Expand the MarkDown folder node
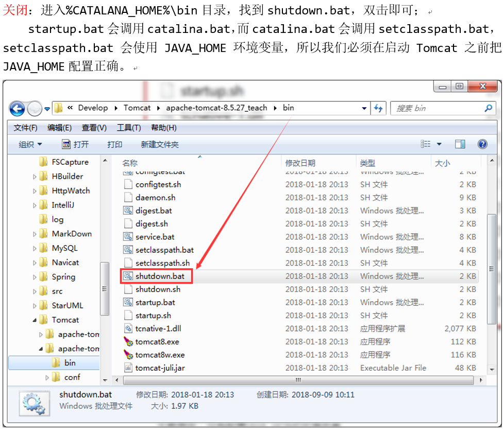This screenshot has height=432, width=504. coord(35,234)
